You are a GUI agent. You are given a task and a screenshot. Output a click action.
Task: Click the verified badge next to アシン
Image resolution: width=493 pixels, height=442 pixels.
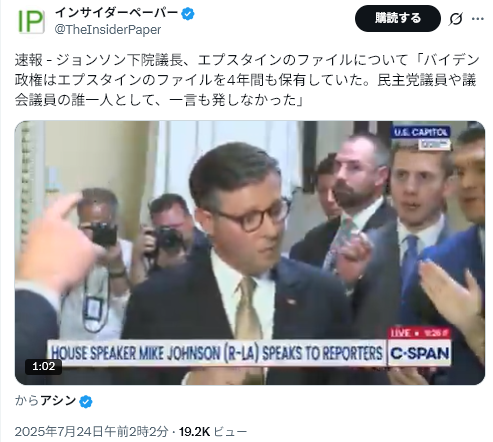tap(86, 402)
